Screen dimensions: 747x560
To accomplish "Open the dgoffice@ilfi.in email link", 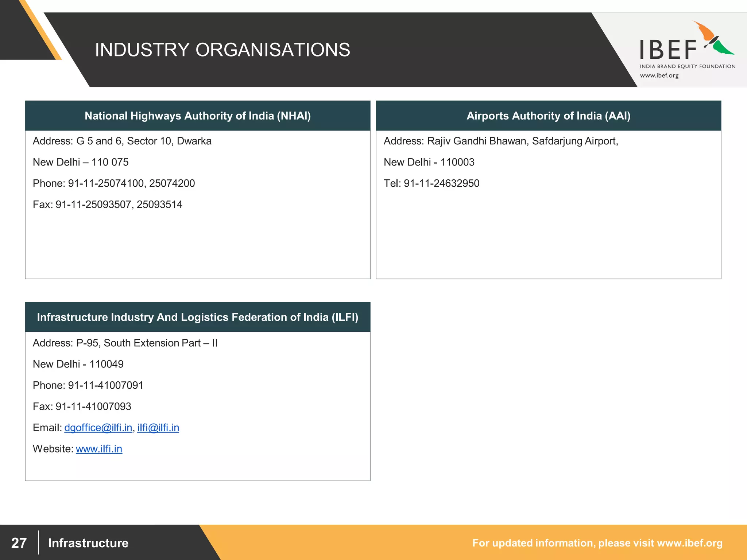I will pyautogui.click(x=98, y=428).
